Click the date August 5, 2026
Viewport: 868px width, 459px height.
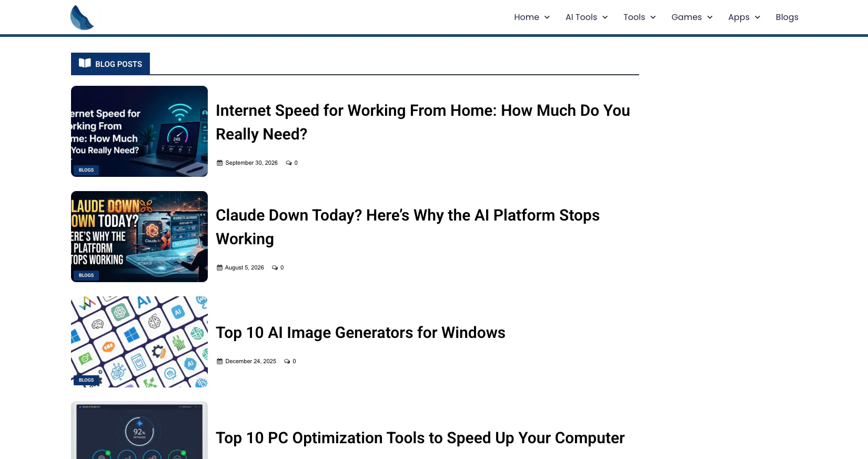[245, 268]
